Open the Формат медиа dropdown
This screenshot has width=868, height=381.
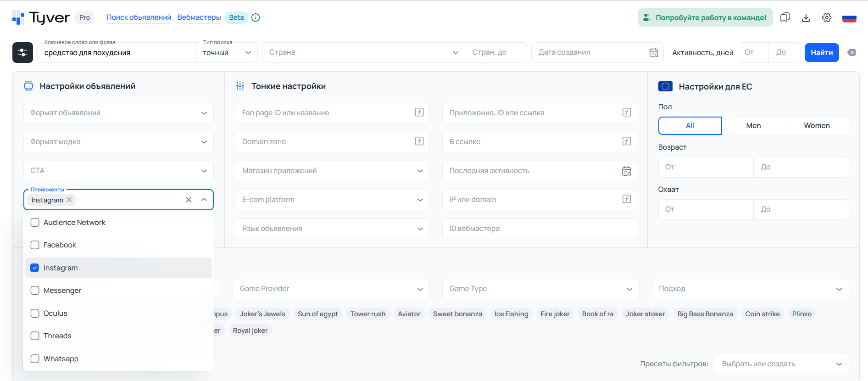[118, 142]
